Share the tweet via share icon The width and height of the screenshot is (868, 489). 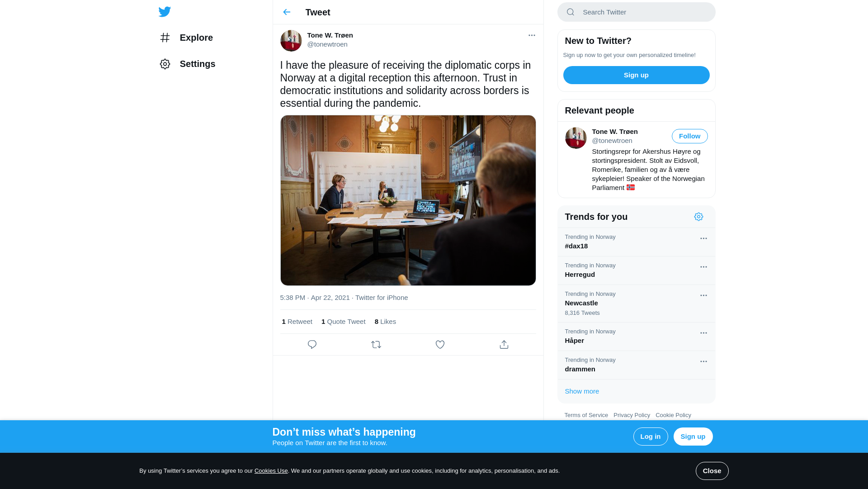(x=504, y=345)
